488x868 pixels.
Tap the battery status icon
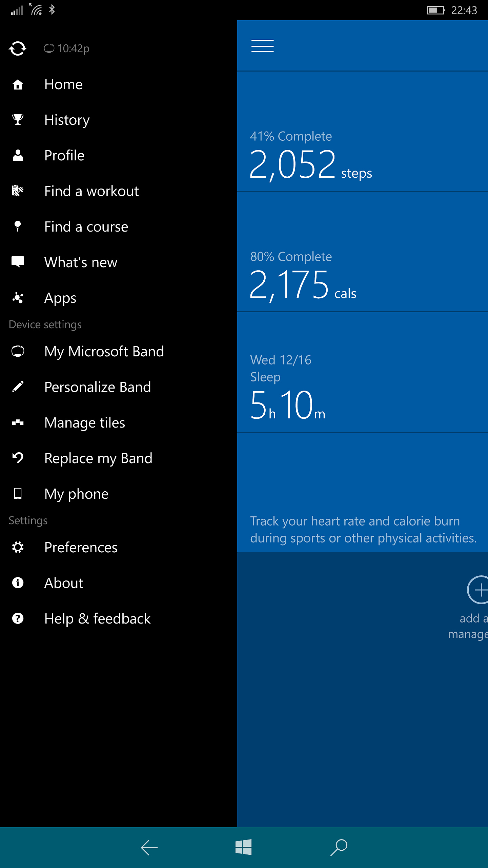point(435,10)
